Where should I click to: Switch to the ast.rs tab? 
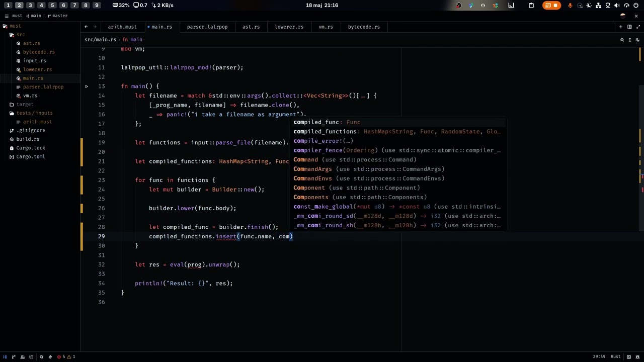pyautogui.click(x=251, y=27)
